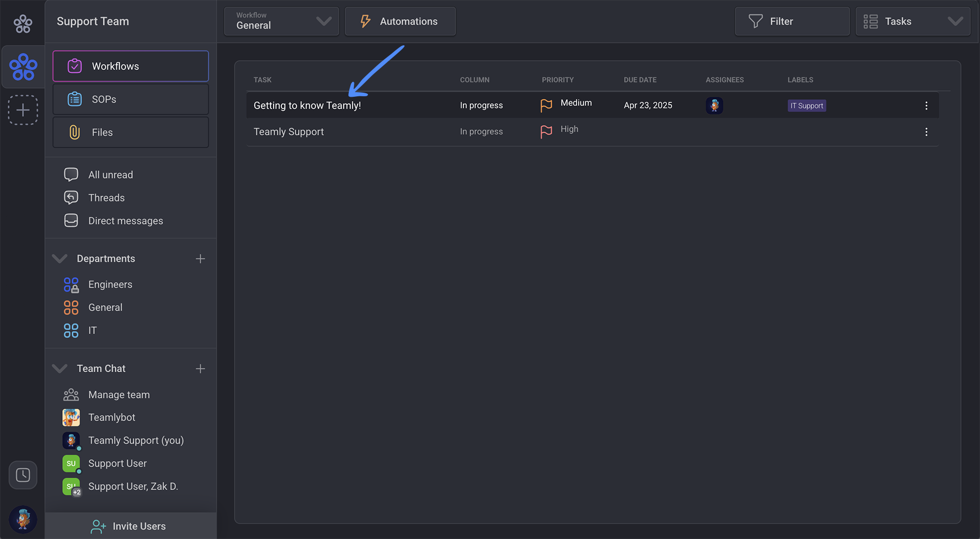Click In progress column of Getting to know Teamly!
The height and width of the screenshot is (539, 980).
pos(482,105)
